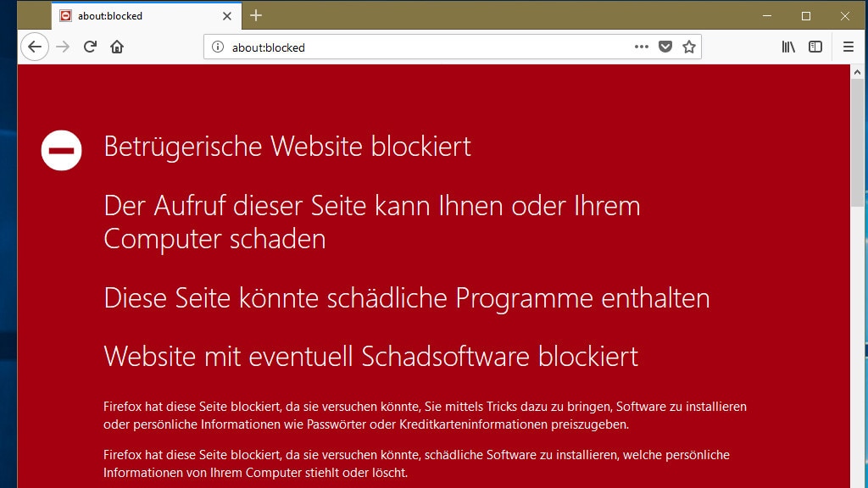Click paragraph mentioning 'stiehlt oder löscht'
Image resolution: width=868 pixels, height=488 pixels.
(416, 463)
